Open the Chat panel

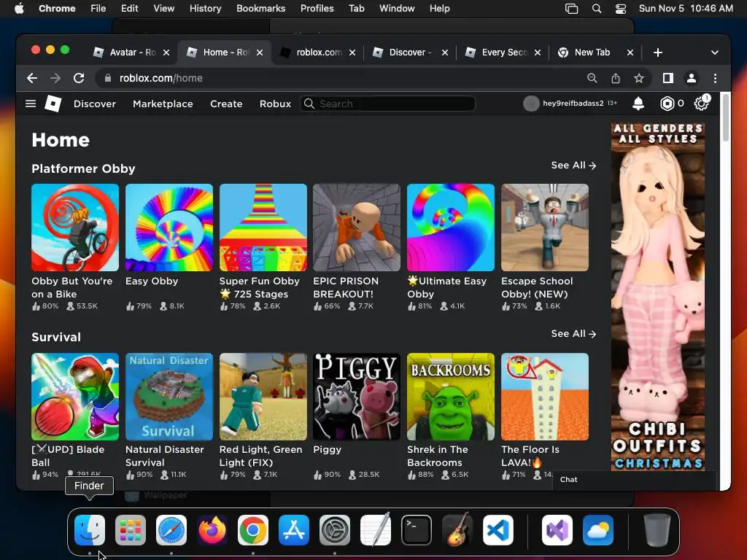635,480
